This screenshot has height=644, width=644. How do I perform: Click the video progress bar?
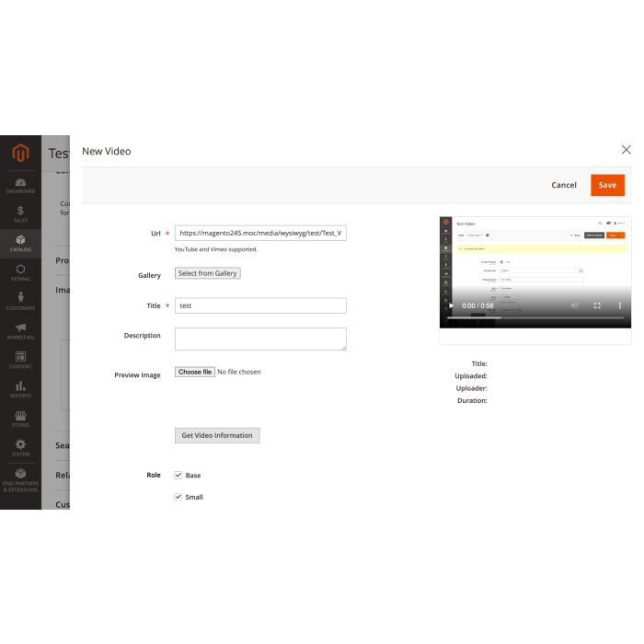(x=535, y=318)
